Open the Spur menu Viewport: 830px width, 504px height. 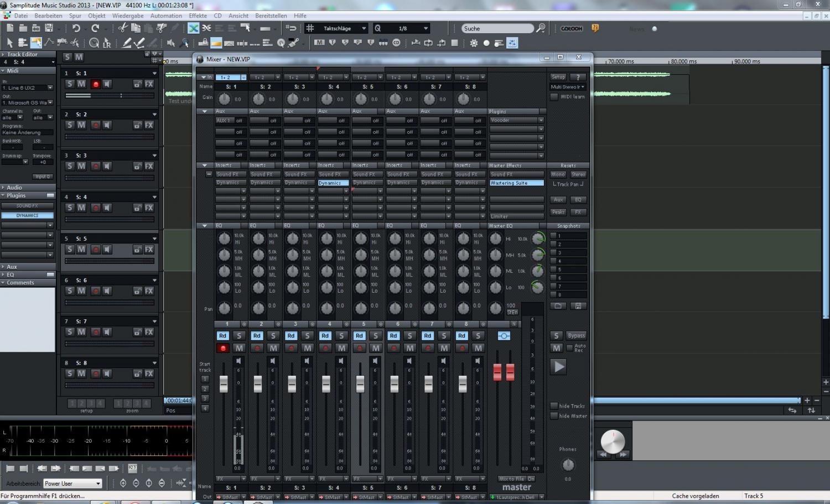tap(75, 15)
